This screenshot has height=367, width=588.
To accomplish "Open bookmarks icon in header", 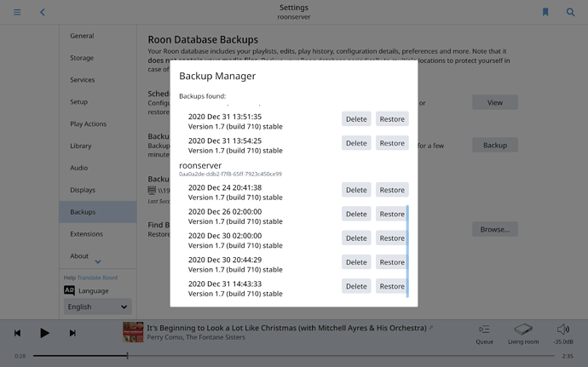I will [x=545, y=13].
